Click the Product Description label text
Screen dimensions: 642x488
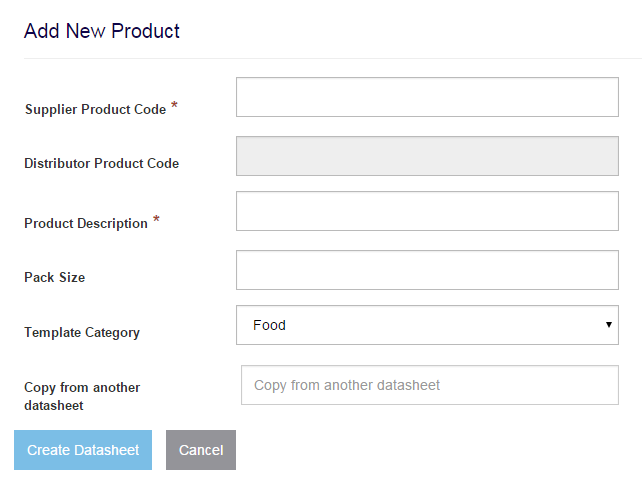86,224
